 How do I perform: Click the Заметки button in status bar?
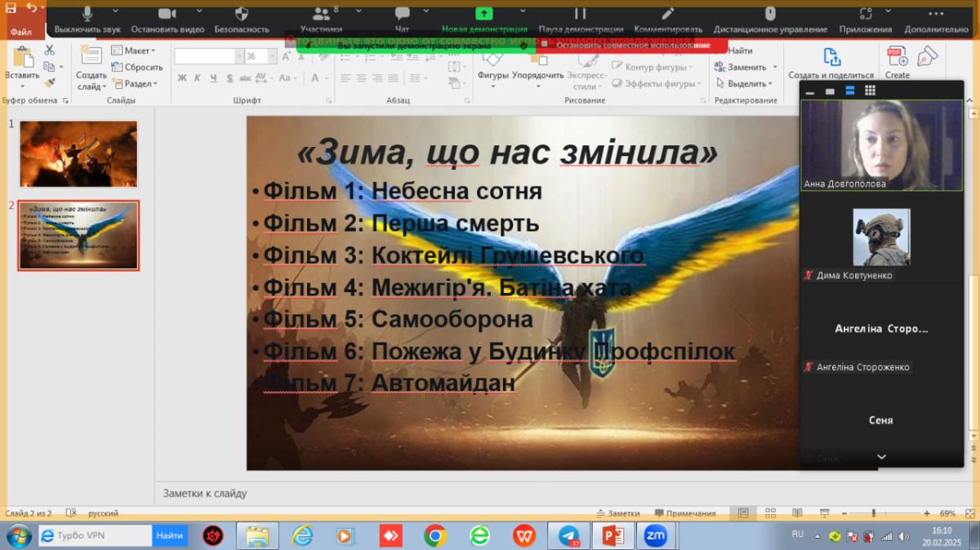[618, 513]
